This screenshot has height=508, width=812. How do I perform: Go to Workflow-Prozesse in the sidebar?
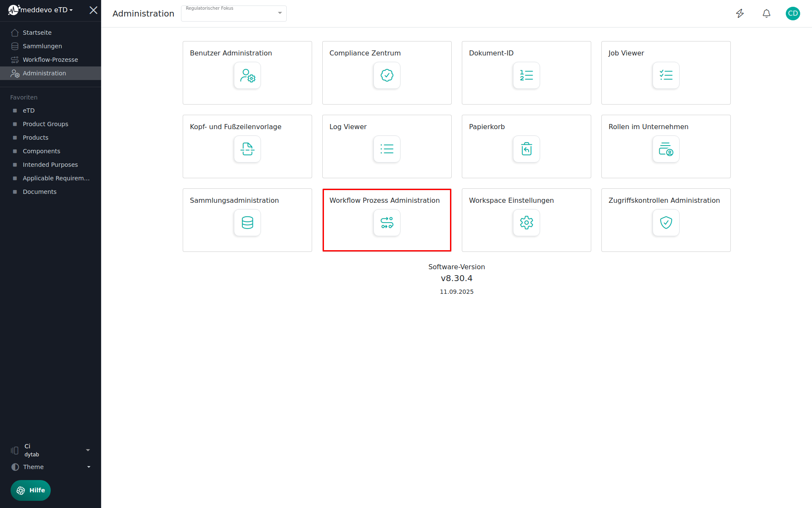click(50, 60)
